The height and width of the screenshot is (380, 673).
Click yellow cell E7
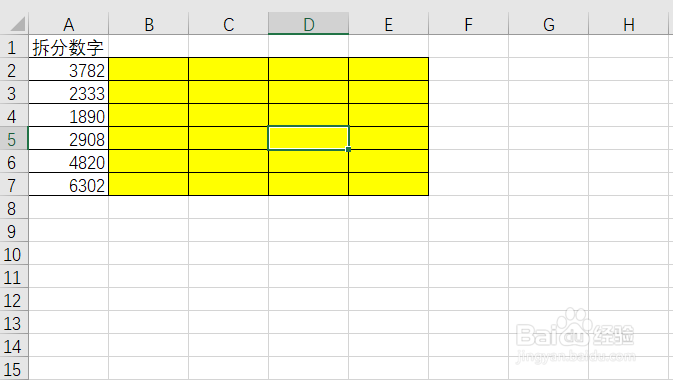click(x=388, y=184)
